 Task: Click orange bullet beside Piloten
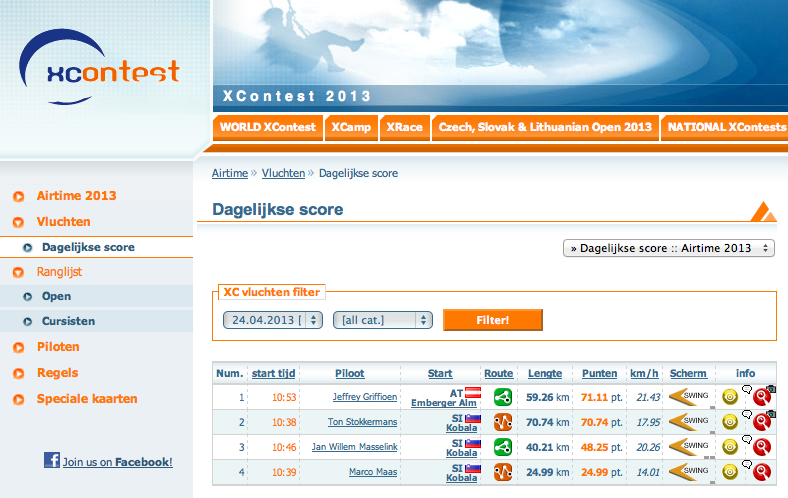pyautogui.click(x=19, y=348)
